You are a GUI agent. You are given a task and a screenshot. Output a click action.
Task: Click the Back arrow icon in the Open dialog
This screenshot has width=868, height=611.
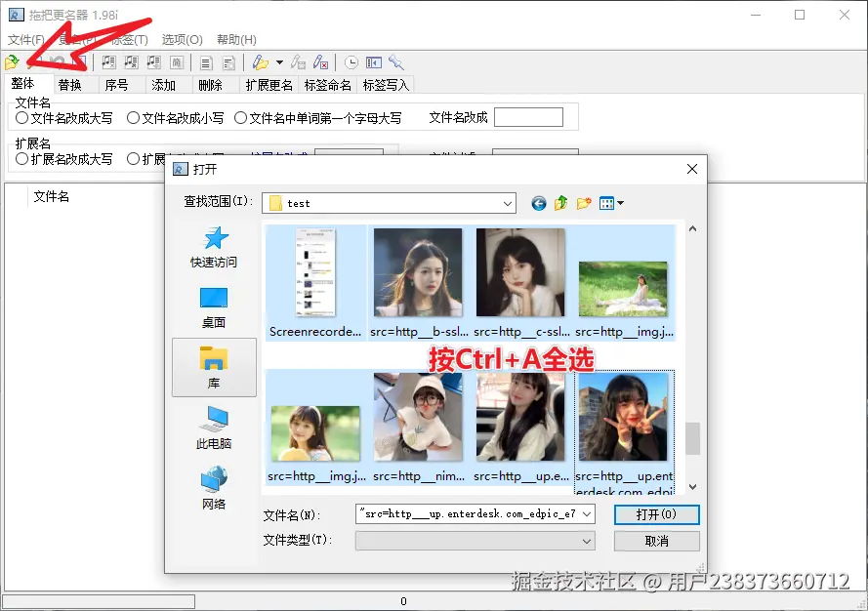coord(538,203)
